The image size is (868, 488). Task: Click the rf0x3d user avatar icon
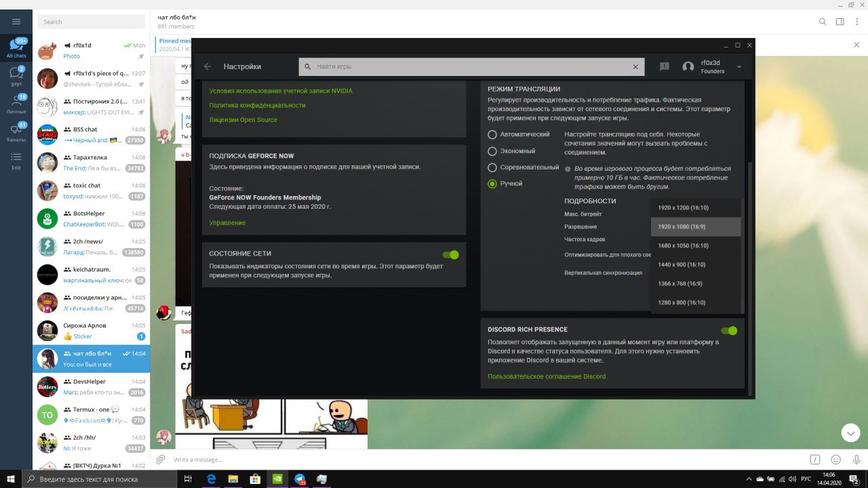(688, 67)
